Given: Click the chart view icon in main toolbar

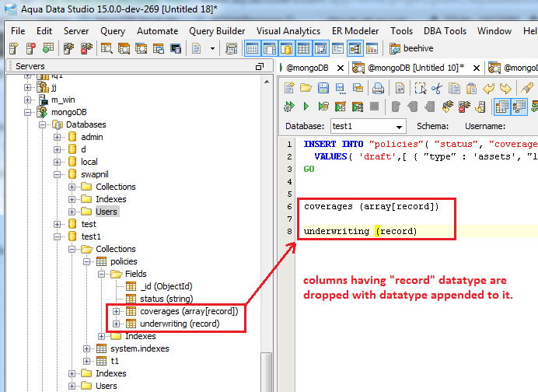Looking at the screenshot, I should [x=372, y=48].
